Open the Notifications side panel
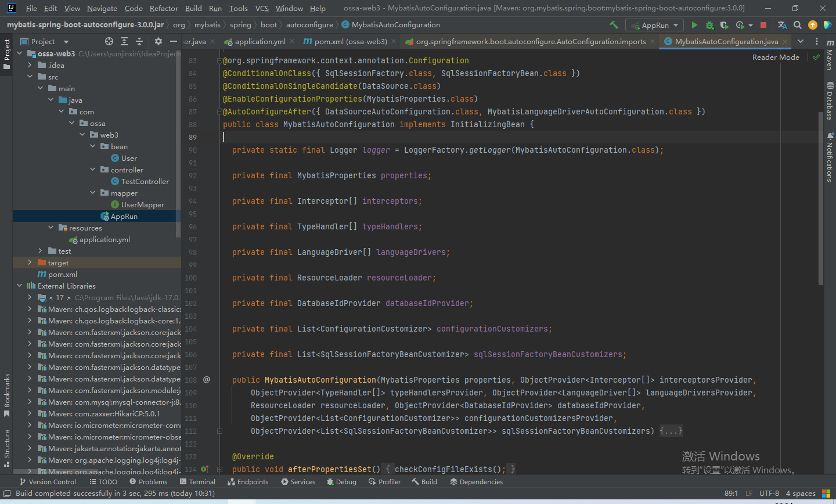 coord(830,157)
